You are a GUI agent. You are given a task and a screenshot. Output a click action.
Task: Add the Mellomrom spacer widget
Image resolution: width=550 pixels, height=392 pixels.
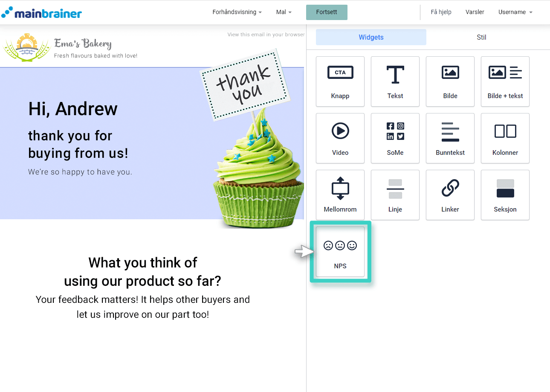pyautogui.click(x=340, y=195)
